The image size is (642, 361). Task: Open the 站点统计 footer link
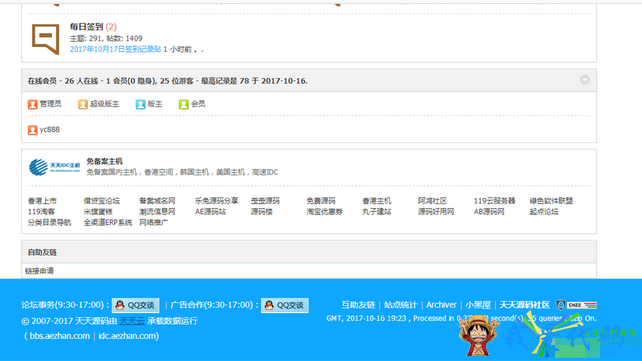(400, 305)
